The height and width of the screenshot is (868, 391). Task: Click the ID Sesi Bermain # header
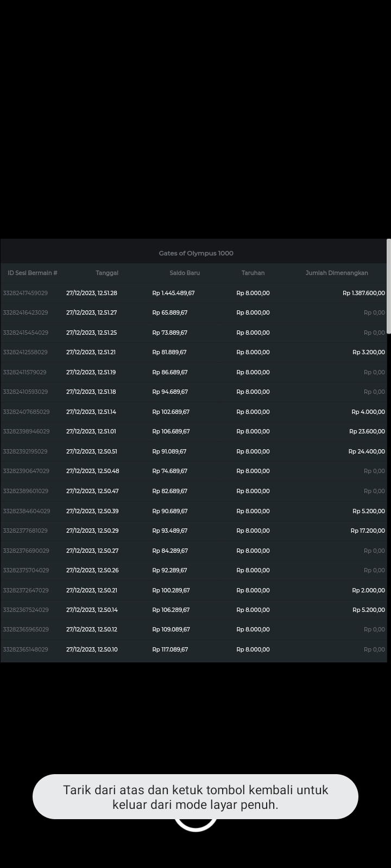[x=33, y=273]
